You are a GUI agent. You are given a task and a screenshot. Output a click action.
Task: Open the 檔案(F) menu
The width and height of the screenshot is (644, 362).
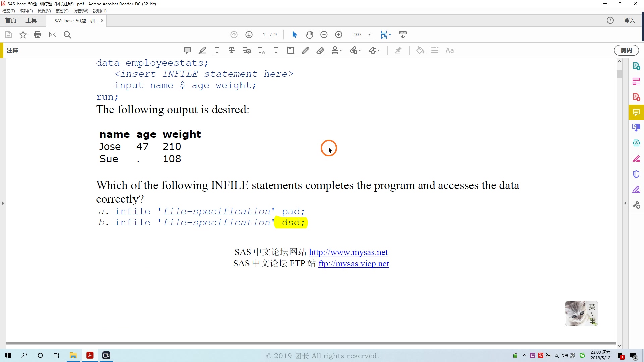coord(9,11)
